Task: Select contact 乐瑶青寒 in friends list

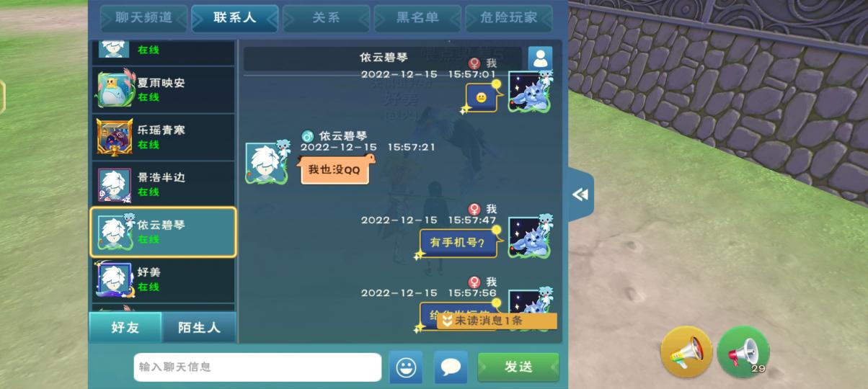Action: pos(163,137)
